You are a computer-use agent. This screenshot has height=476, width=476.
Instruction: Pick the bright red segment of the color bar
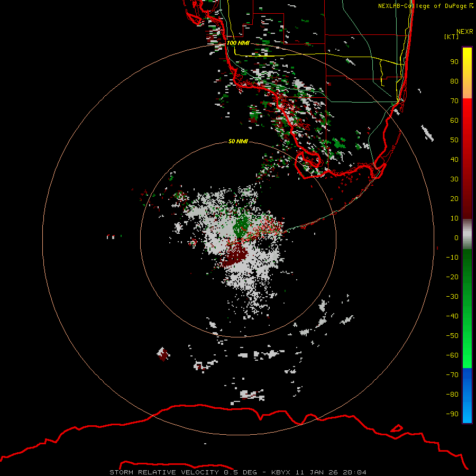tap(467, 111)
